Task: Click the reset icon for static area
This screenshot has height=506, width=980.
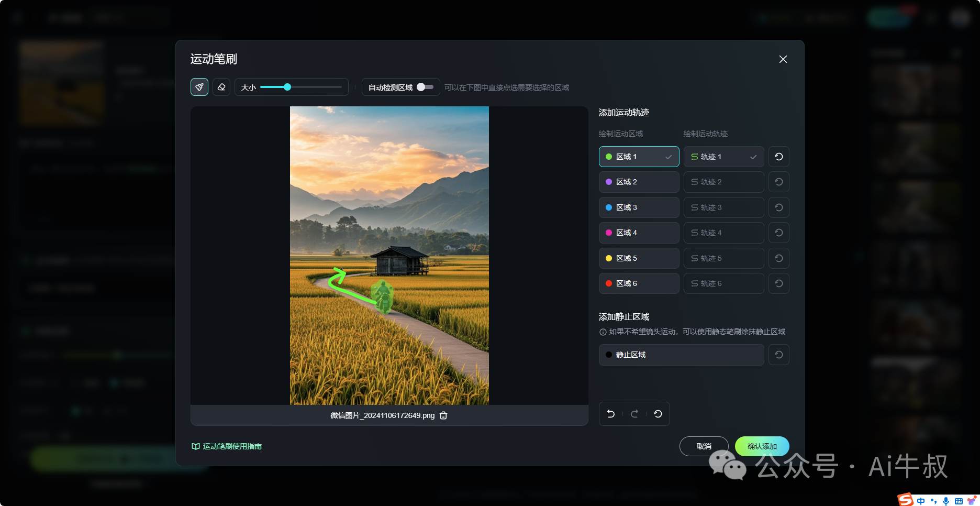Action: (778, 355)
